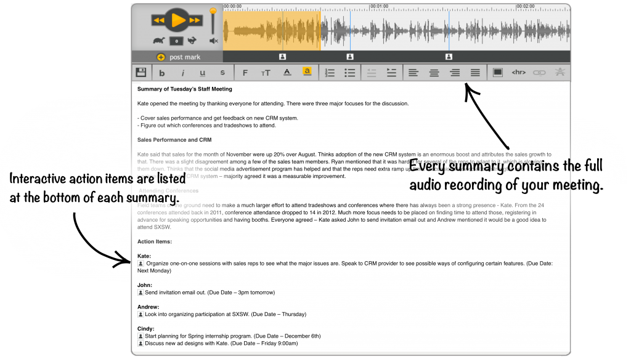Click the rewind button
631x364 pixels.
point(159,20)
